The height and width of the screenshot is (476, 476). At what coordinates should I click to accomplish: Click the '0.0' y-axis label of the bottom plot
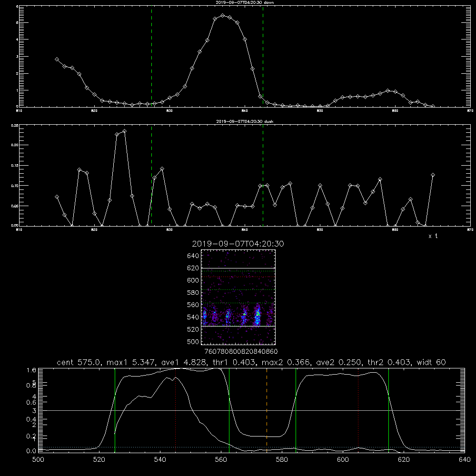click(x=31, y=451)
